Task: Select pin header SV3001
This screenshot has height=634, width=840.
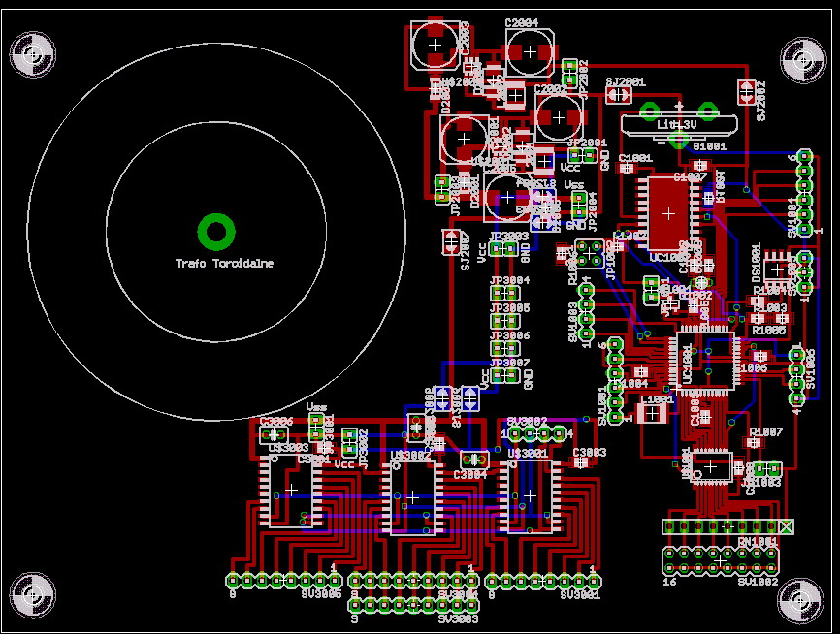Action: point(542,581)
